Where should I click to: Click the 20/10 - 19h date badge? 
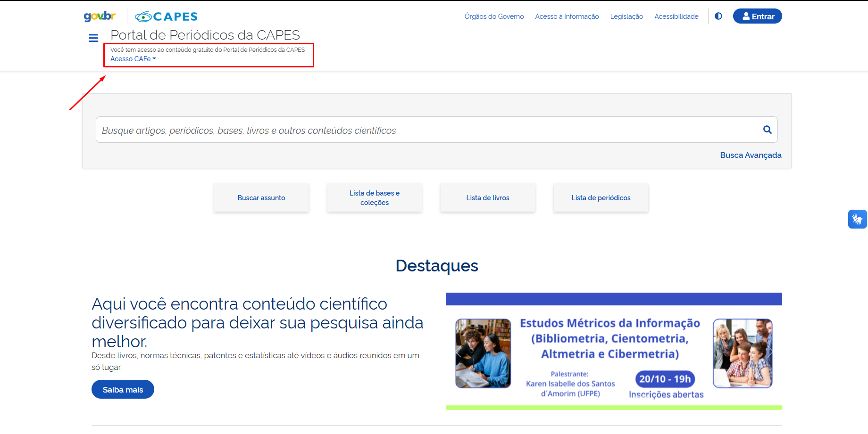tap(665, 379)
